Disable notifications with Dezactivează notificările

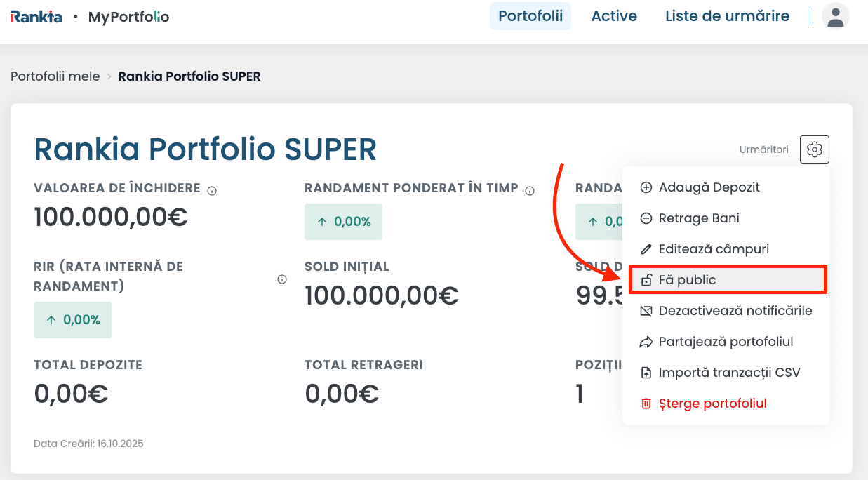(x=735, y=311)
